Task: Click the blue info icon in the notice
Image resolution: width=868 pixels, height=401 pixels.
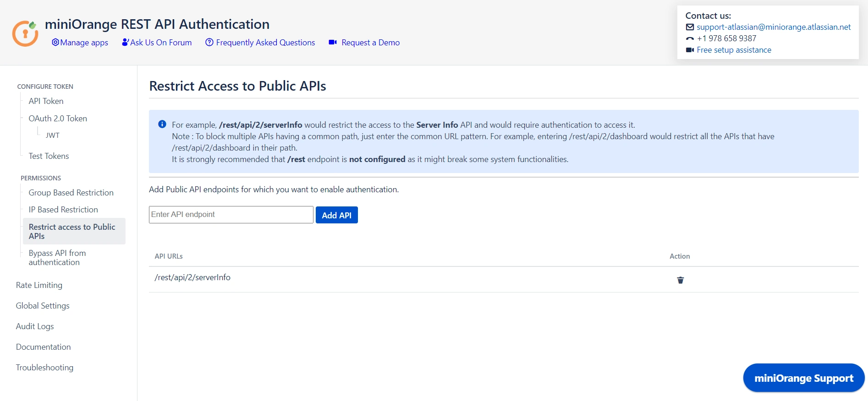Action: pyautogui.click(x=162, y=124)
